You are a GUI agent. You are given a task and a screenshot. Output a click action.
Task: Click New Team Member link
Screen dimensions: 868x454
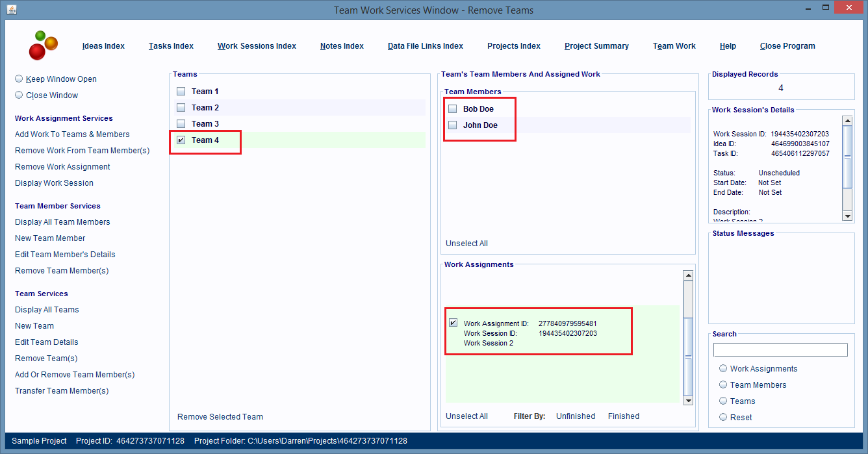point(50,238)
